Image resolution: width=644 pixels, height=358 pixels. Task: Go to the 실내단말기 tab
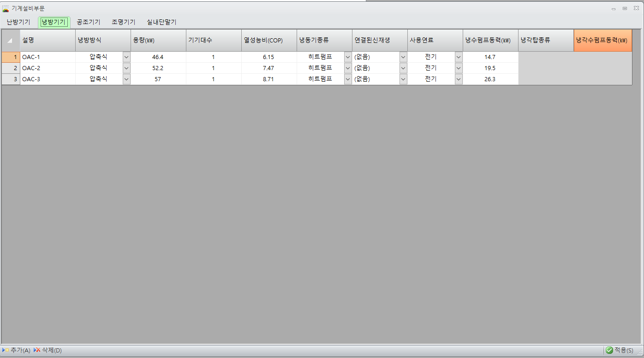(x=161, y=22)
